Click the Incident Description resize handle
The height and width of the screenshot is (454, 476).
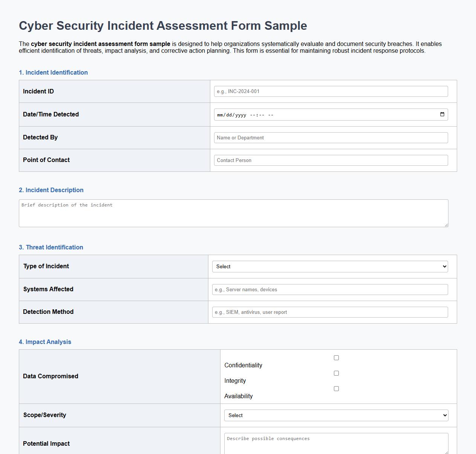447,225
